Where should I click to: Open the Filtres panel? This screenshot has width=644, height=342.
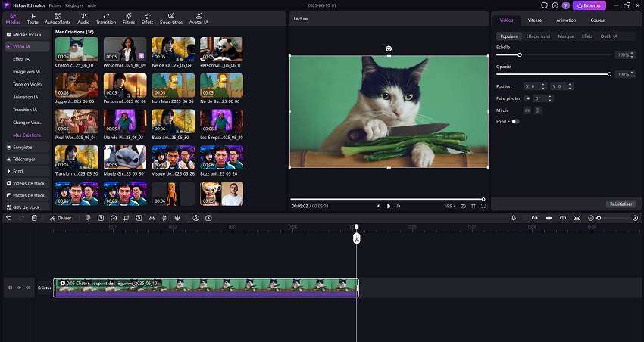point(129,19)
